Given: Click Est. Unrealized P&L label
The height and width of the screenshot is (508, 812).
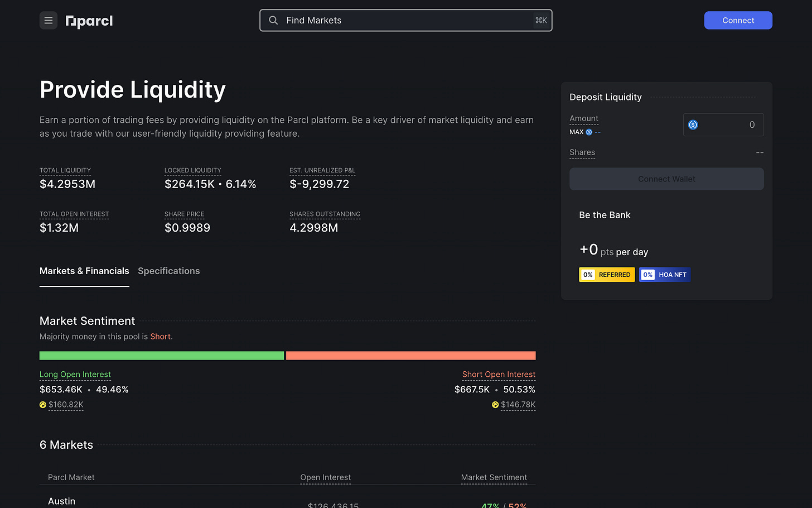Looking at the screenshot, I should (322, 170).
